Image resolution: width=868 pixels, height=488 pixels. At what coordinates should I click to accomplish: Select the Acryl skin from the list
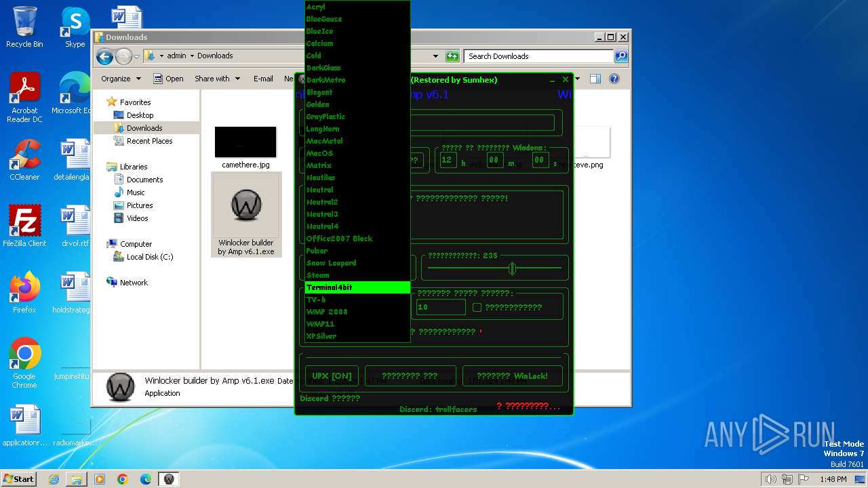tap(357, 7)
